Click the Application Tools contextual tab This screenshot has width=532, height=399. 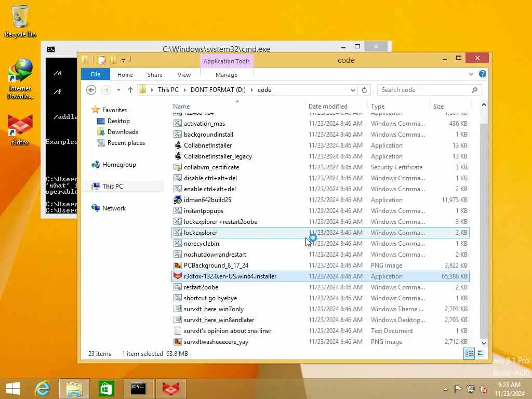[x=227, y=61]
